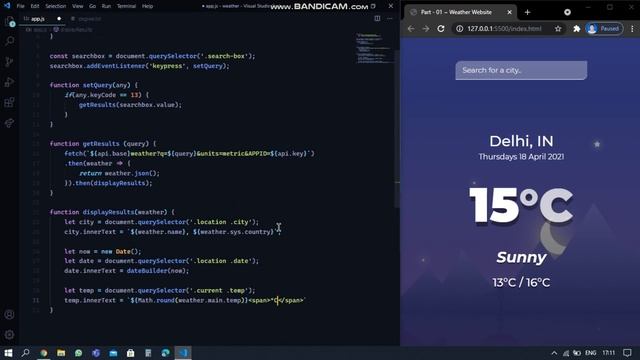Select the VS Code taskbar icon
The image size is (640, 360).
183,353
